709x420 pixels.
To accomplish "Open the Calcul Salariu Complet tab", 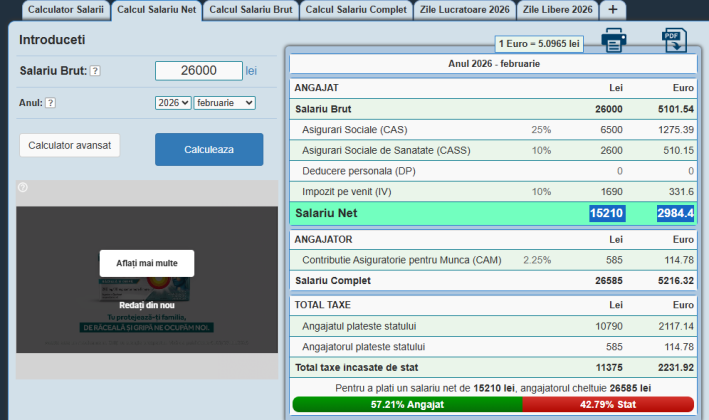I will tap(356, 9).
